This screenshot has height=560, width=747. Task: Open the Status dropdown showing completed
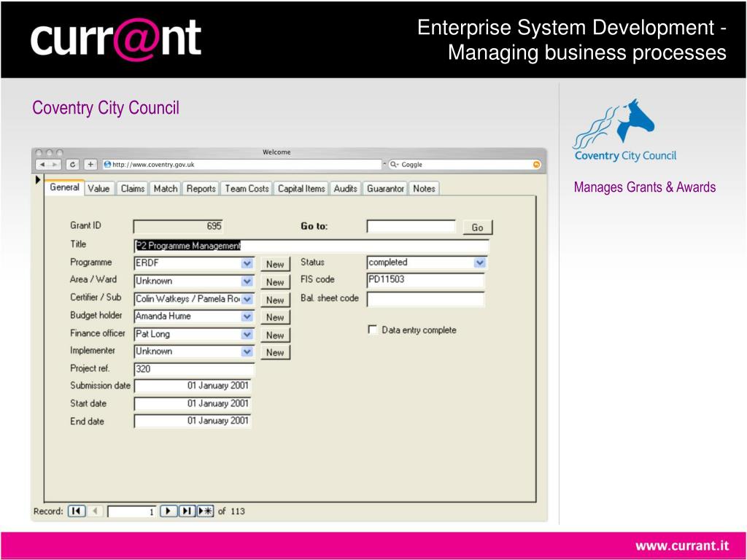480,262
